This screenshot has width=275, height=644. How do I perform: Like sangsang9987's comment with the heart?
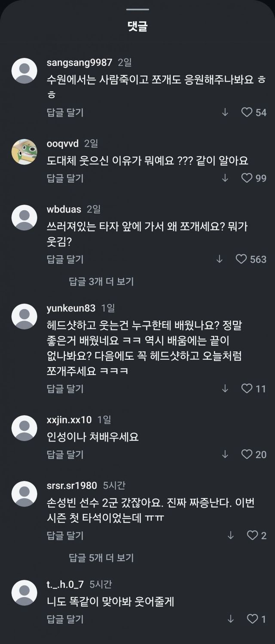[247, 113]
